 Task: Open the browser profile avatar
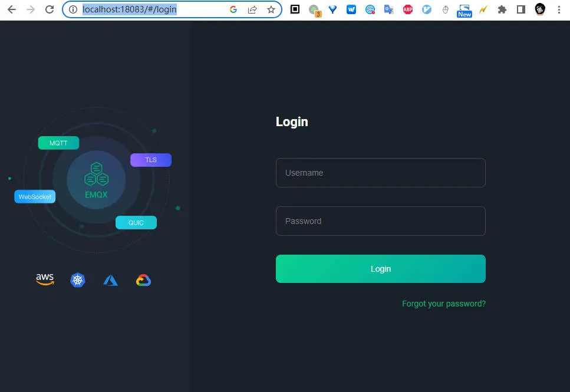(x=540, y=9)
